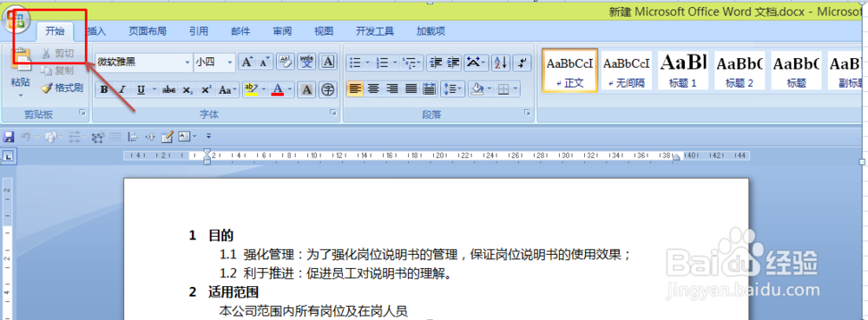Toggle Italic formatting
This screenshot has height=320, width=868.
(122, 89)
